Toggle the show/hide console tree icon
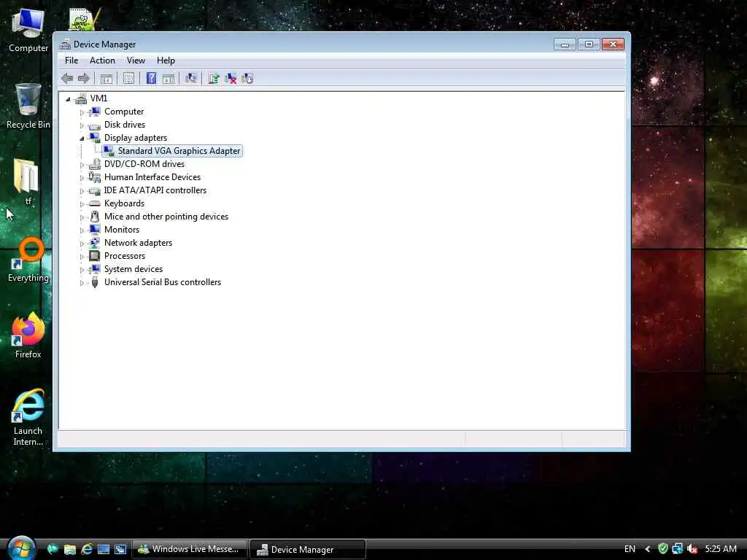Screen dimensions: 747x560 (x=107, y=79)
